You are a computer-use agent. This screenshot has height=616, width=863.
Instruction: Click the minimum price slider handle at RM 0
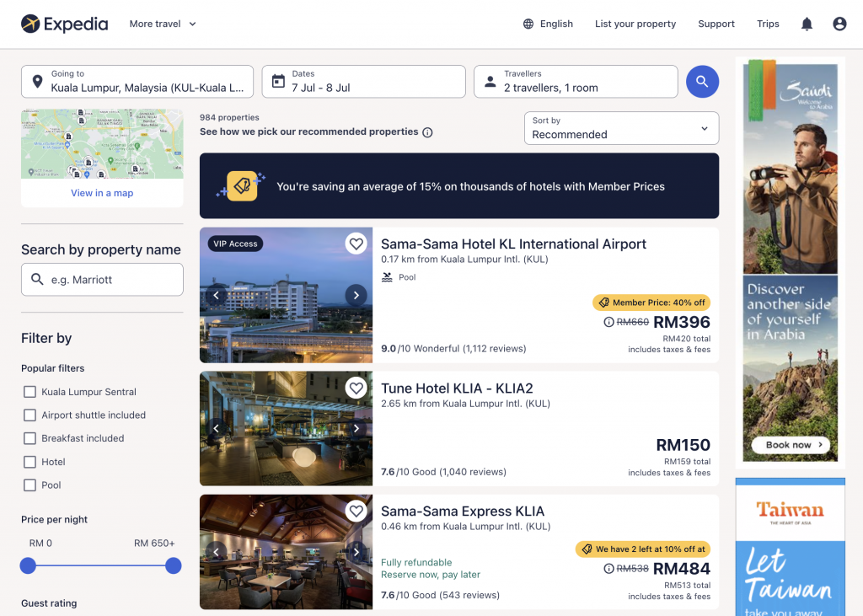(x=28, y=565)
